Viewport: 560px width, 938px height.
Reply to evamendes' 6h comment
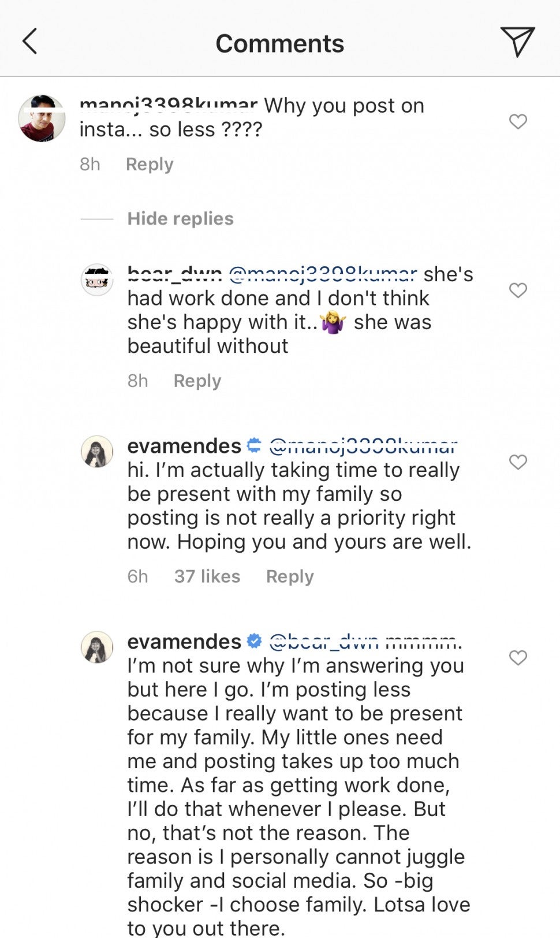coord(290,576)
